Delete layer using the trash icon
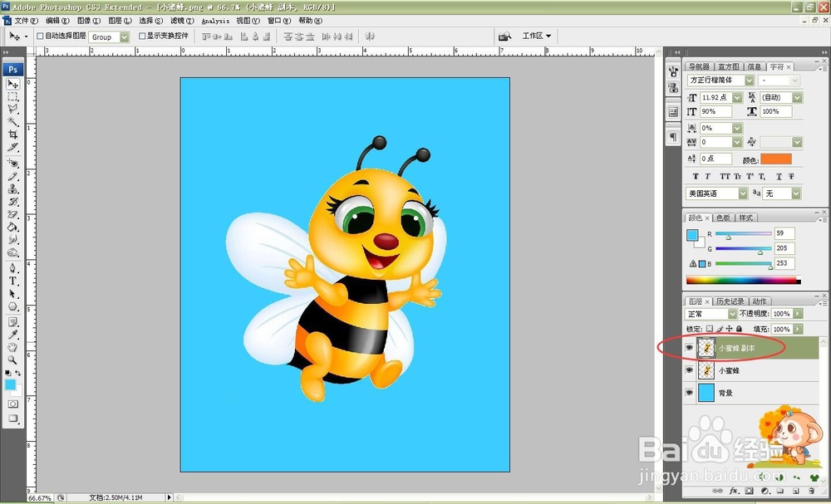This screenshot has height=504, width=831. click(x=811, y=492)
